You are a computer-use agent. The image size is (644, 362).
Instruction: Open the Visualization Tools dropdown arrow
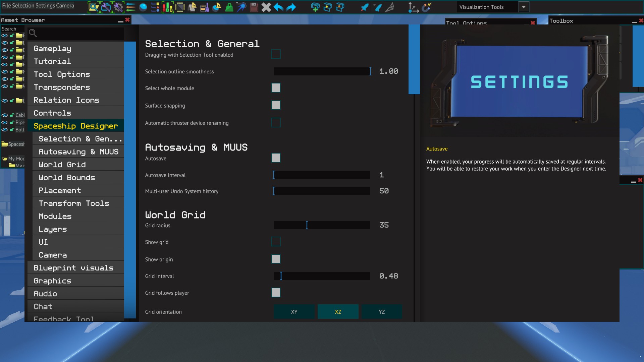click(x=523, y=7)
